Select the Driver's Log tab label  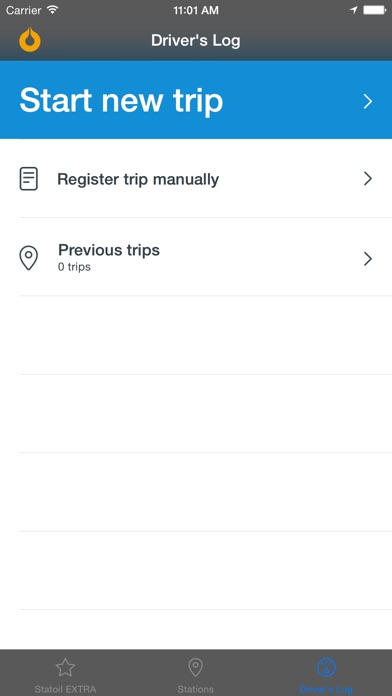(x=326, y=689)
